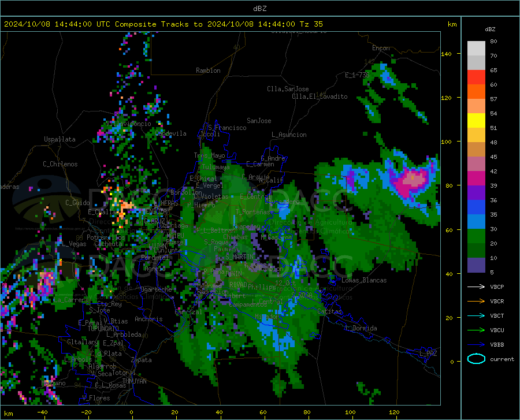Click the Potrerillos label
This screenshot has height=420, width=520.
point(106,237)
